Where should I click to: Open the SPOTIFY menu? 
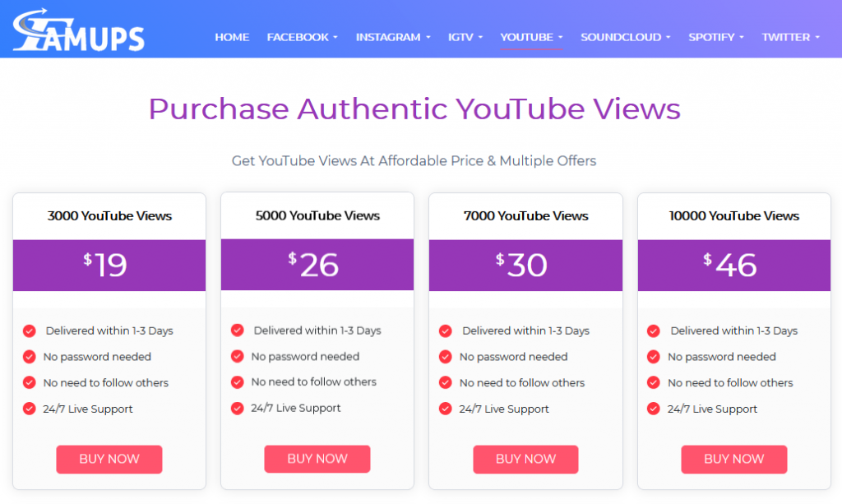716,37
